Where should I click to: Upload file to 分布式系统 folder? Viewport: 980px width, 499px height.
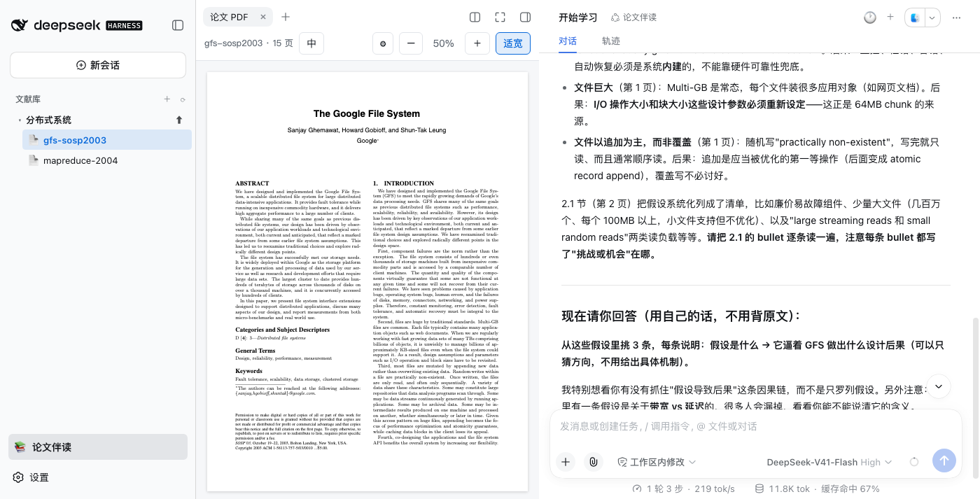pos(179,120)
